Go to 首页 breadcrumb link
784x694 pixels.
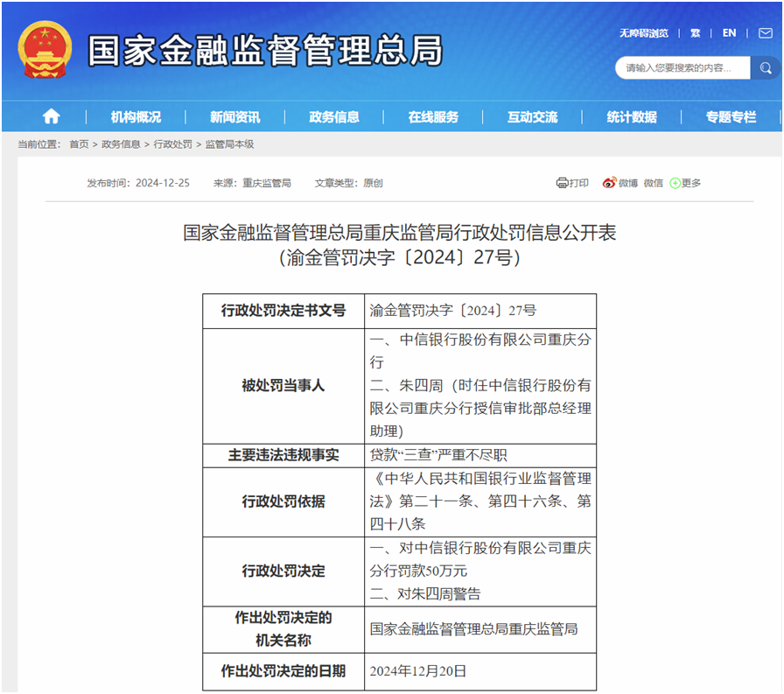point(79,144)
